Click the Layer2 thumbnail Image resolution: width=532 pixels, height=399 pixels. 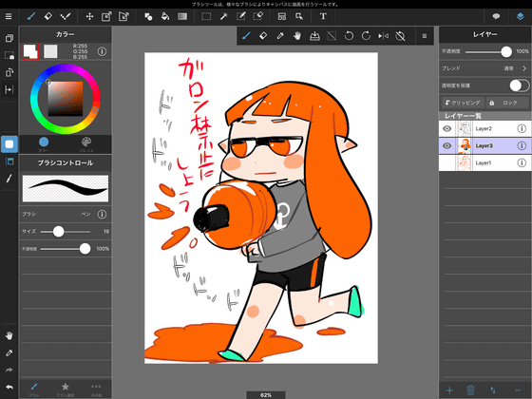click(x=464, y=128)
